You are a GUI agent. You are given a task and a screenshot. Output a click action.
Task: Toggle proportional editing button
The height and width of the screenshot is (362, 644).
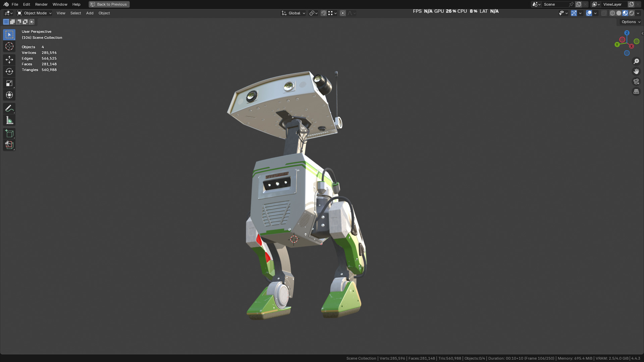[x=343, y=13]
